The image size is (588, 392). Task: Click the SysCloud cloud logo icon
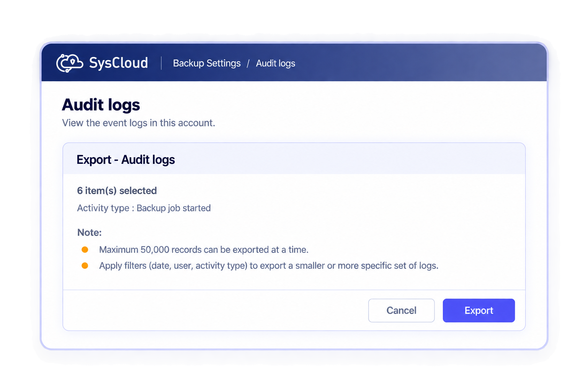pos(70,63)
